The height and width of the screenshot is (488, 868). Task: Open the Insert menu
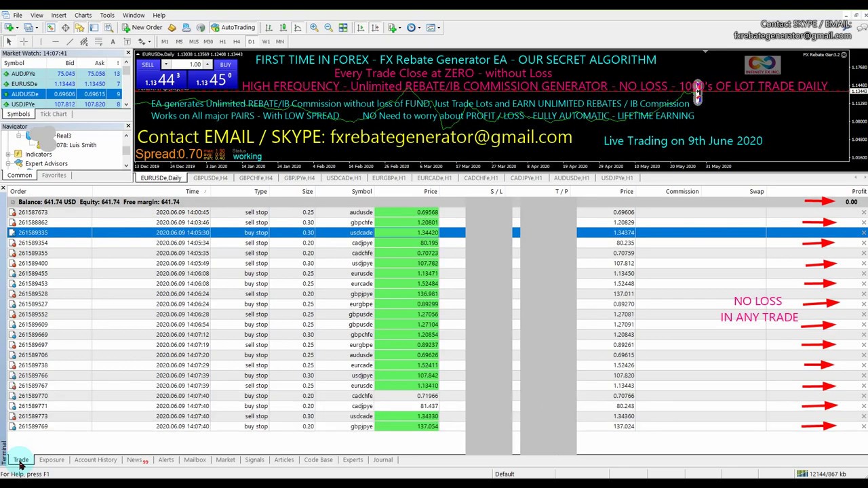coord(58,15)
